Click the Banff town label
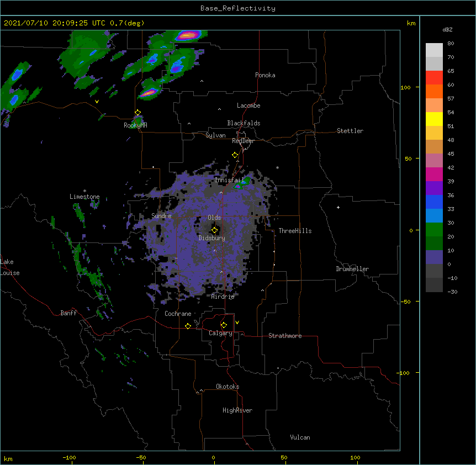476x465 pixels. pos(68,313)
